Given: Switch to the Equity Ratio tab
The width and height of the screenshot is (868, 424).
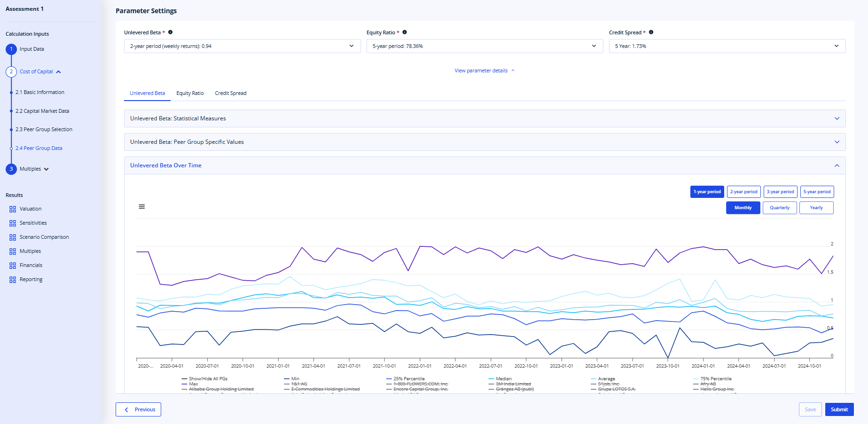Looking at the screenshot, I should click(x=190, y=93).
